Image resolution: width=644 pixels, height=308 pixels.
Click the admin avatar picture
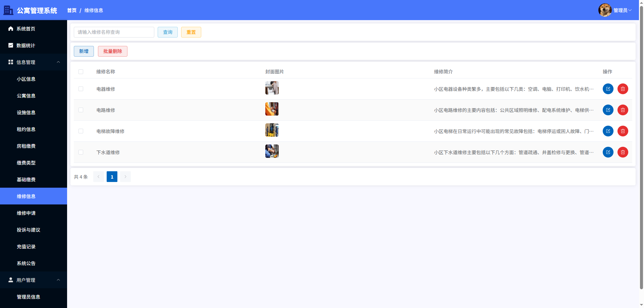click(x=605, y=10)
